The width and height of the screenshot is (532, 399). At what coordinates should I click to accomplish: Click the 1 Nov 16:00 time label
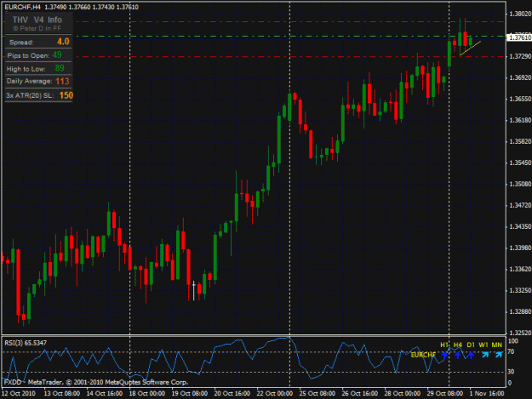point(487,393)
